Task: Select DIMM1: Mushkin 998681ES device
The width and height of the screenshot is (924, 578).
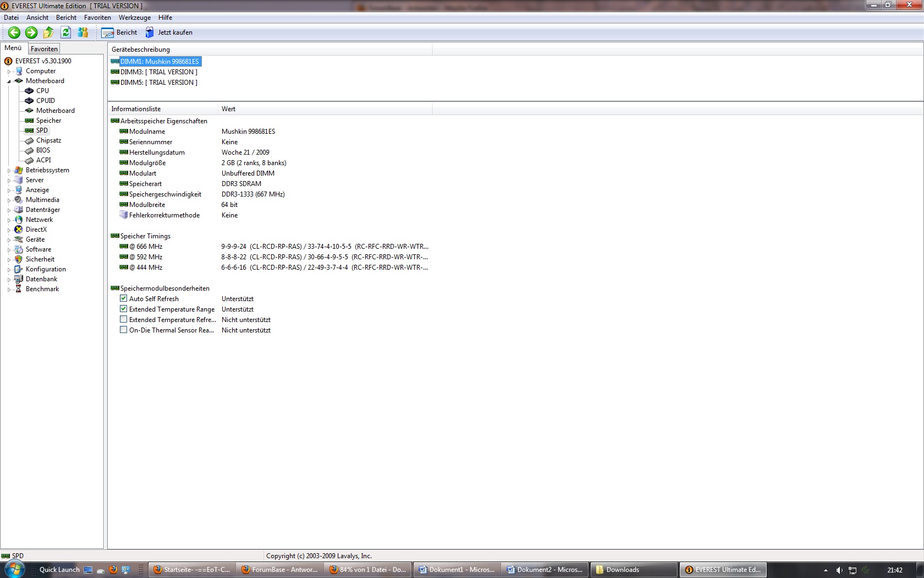Action: [159, 62]
